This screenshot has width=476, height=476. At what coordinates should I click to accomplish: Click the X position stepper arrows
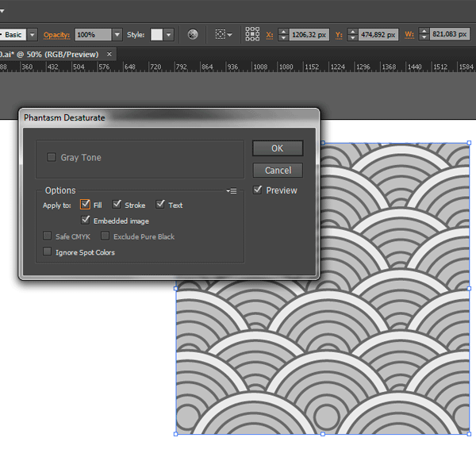tap(283, 34)
